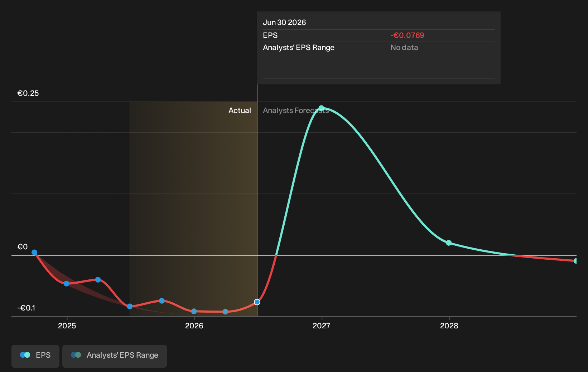Viewport: 588px width, 372px height.
Task: Click the forecast peak data point at 2027
Action: [x=322, y=108]
